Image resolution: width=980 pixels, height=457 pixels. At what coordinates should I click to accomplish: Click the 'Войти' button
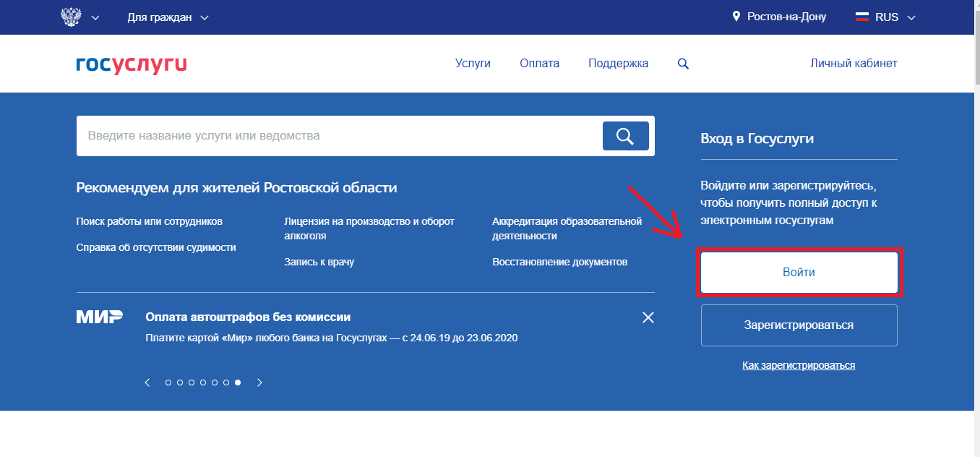pyautogui.click(x=799, y=273)
